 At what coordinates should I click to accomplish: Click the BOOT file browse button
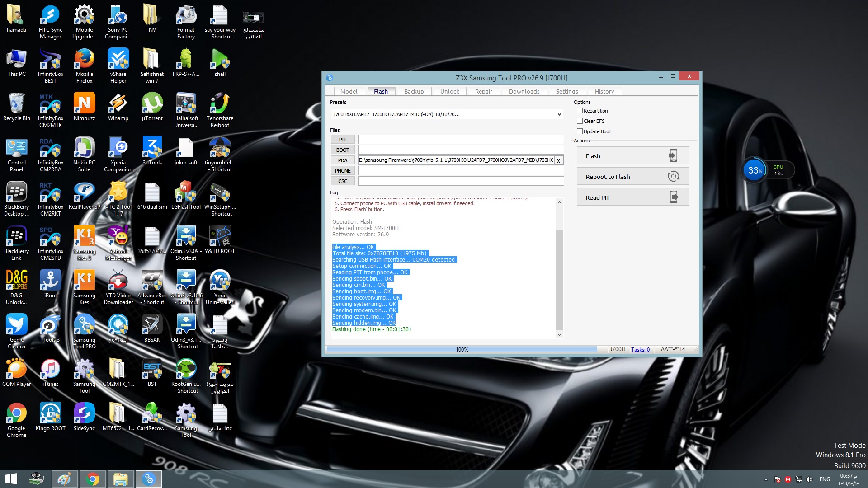coord(343,150)
